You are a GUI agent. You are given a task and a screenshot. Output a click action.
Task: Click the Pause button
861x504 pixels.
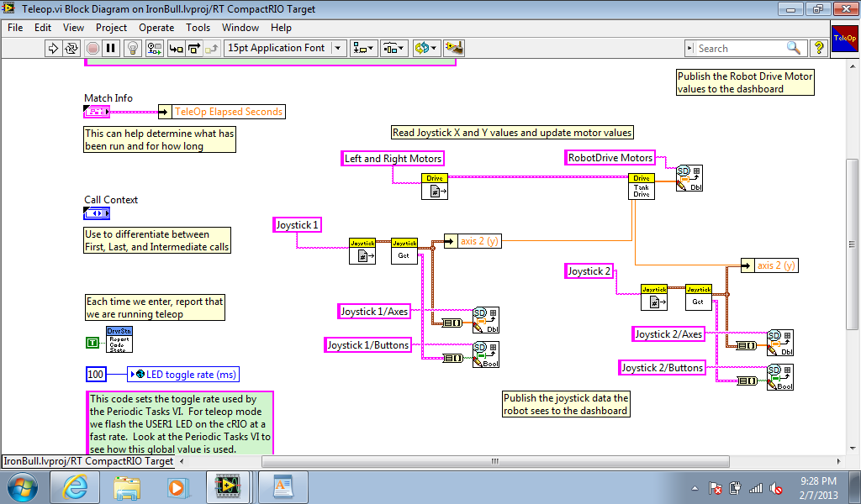click(110, 48)
